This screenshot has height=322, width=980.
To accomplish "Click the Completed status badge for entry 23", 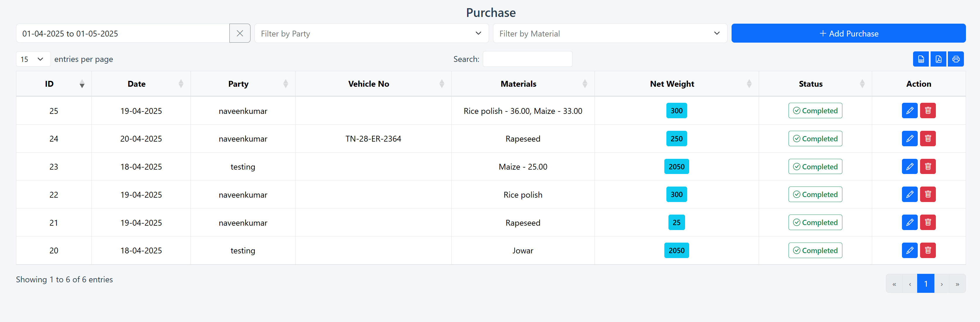I will click(815, 166).
